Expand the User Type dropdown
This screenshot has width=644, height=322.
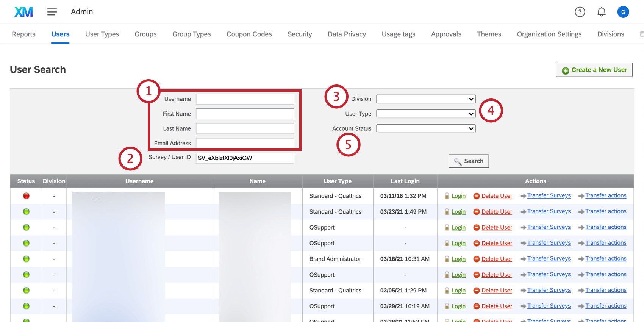pos(426,114)
